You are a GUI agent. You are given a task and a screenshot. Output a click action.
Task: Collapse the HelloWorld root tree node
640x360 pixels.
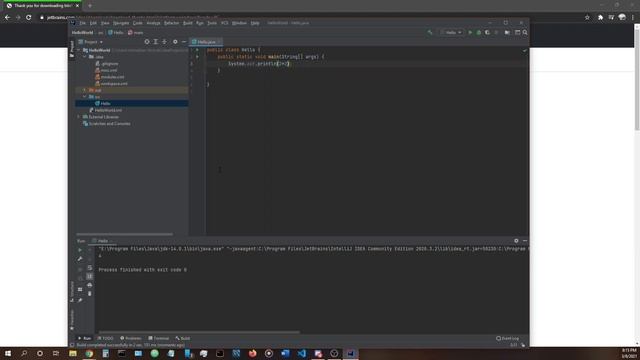point(79,50)
